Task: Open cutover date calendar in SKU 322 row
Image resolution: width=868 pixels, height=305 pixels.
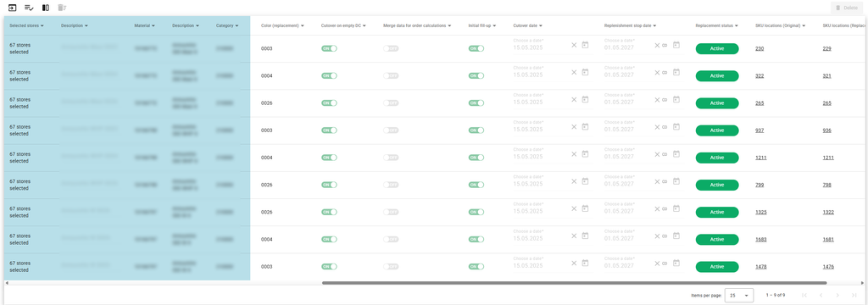Action: click(x=585, y=72)
